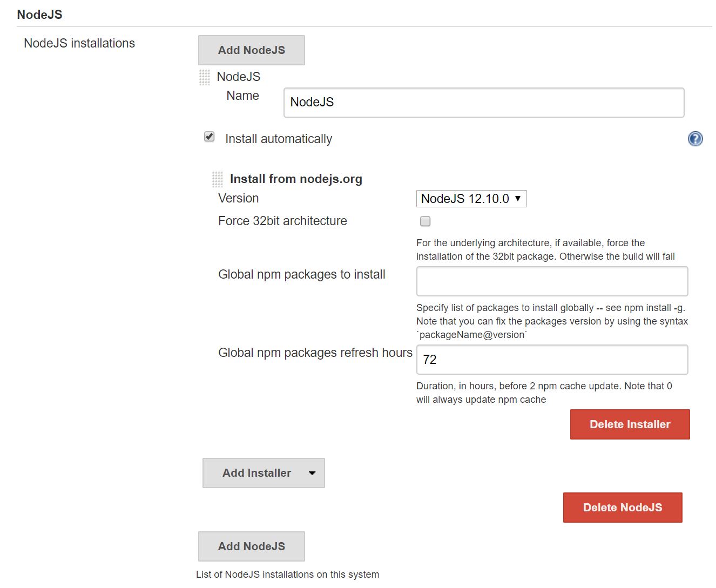Click the 'Global npm packages refresh hours' label
Screen dimensions: 716x588
pyautogui.click(x=315, y=353)
